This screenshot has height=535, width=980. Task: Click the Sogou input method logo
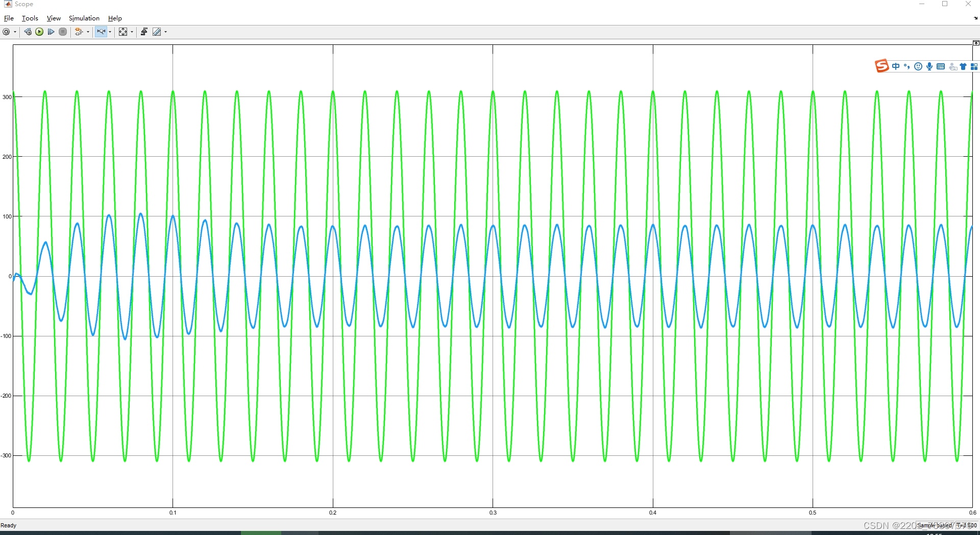click(x=881, y=66)
